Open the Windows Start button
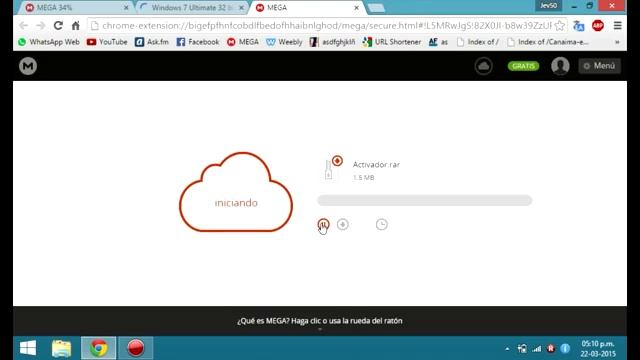The image size is (640, 360). (28, 348)
